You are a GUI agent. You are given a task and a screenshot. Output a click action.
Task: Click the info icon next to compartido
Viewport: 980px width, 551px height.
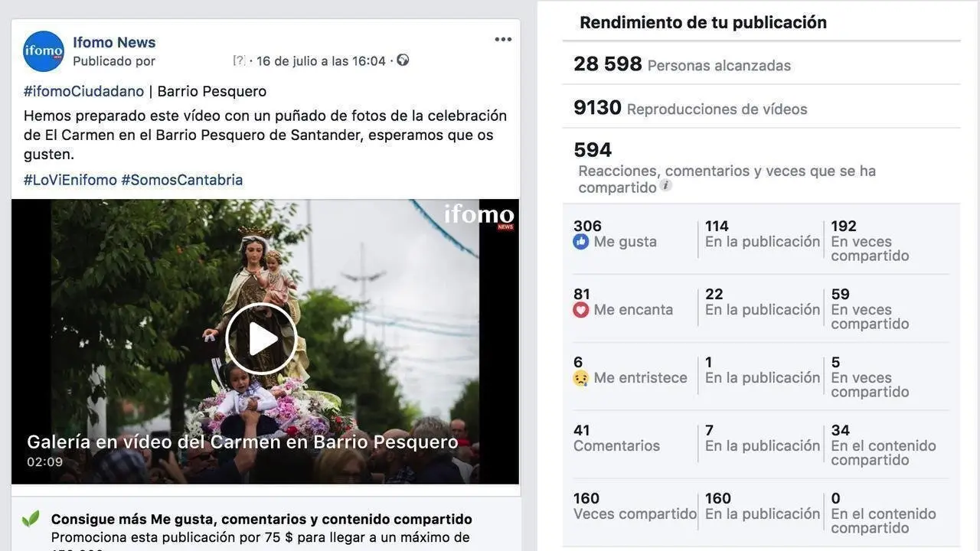[666, 185]
